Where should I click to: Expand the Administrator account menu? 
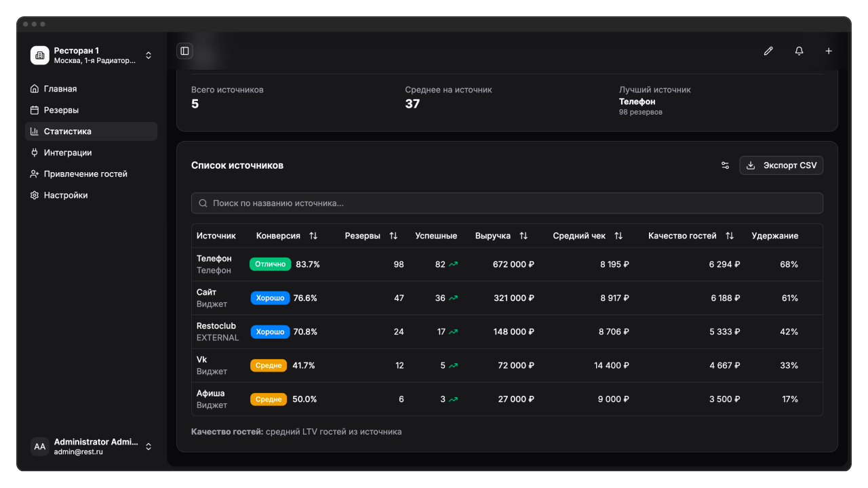(x=149, y=447)
